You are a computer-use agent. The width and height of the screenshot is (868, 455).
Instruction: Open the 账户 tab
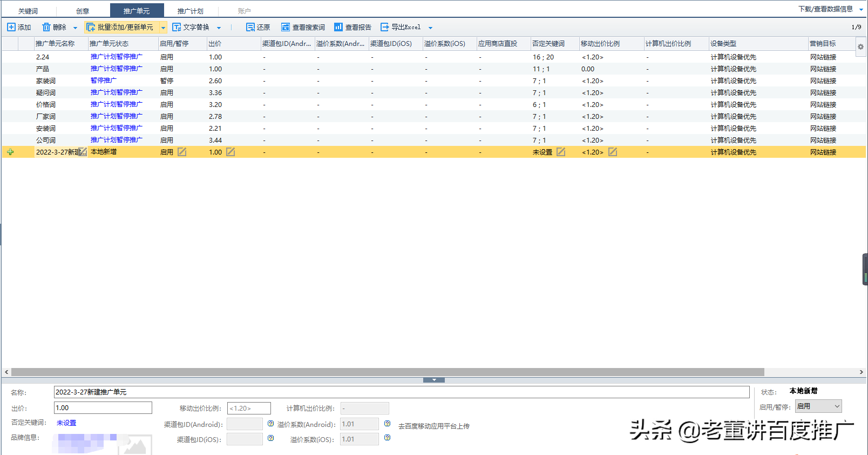tap(245, 11)
